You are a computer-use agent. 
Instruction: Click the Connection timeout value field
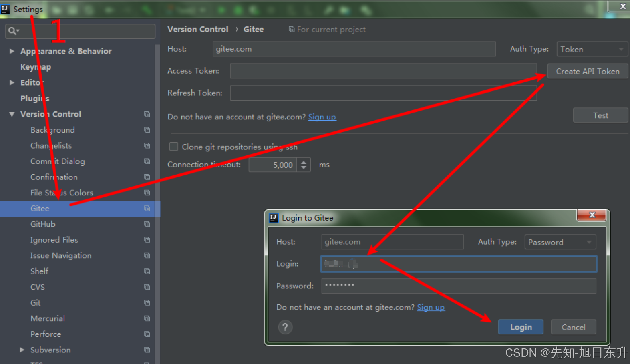[x=273, y=165]
